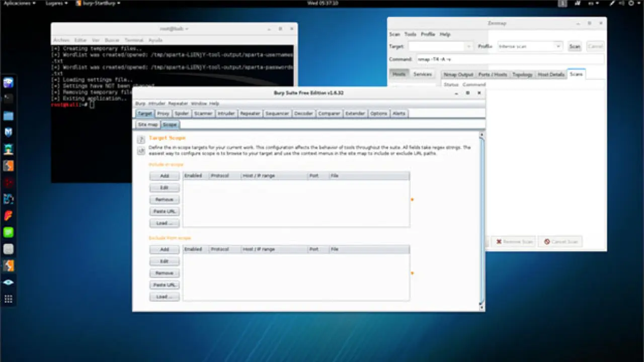Image resolution: width=644 pixels, height=362 pixels.
Task: Click the Zenmap Command input field
Action: (509, 59)
